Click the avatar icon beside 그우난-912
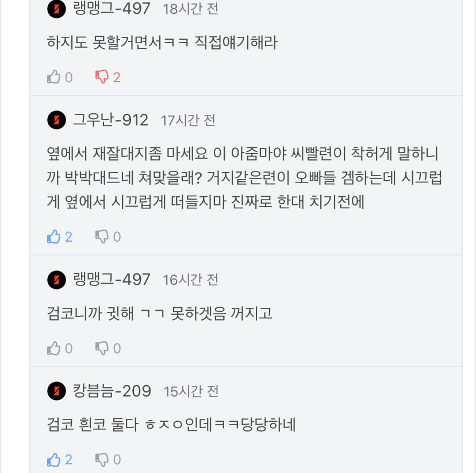 coord(56,120)
